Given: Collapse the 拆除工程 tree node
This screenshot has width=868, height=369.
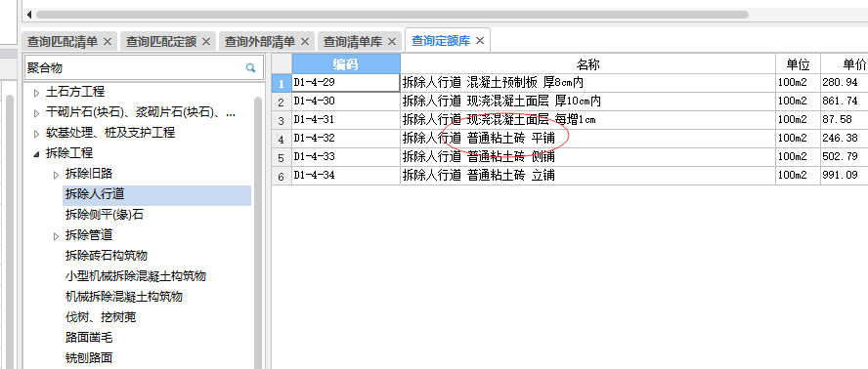Looking at the screenshot, I should [36, 154].
